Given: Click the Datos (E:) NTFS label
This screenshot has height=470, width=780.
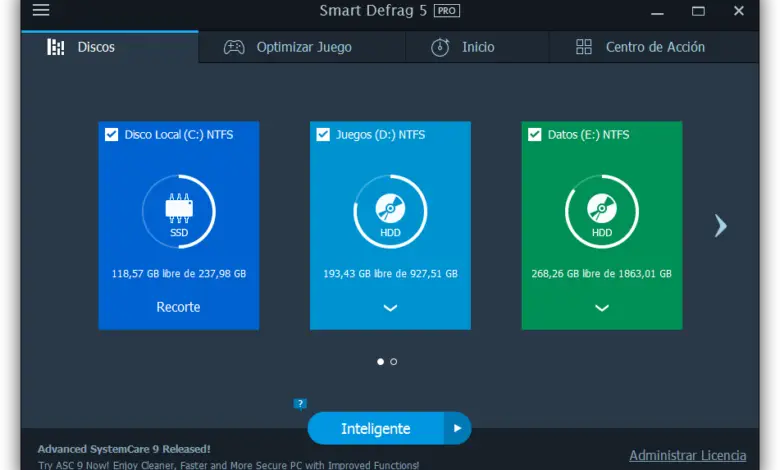Looking at the screenshot, I should point(588,135).
